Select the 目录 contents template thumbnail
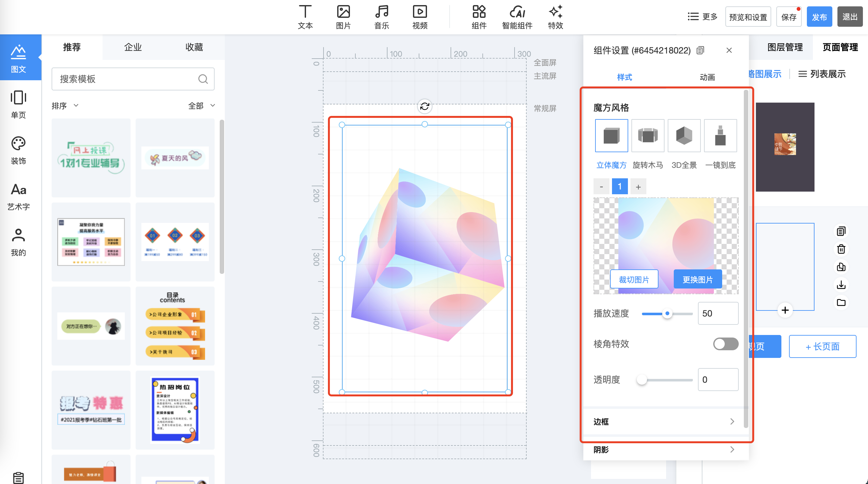868x484 pixels. 175,326
